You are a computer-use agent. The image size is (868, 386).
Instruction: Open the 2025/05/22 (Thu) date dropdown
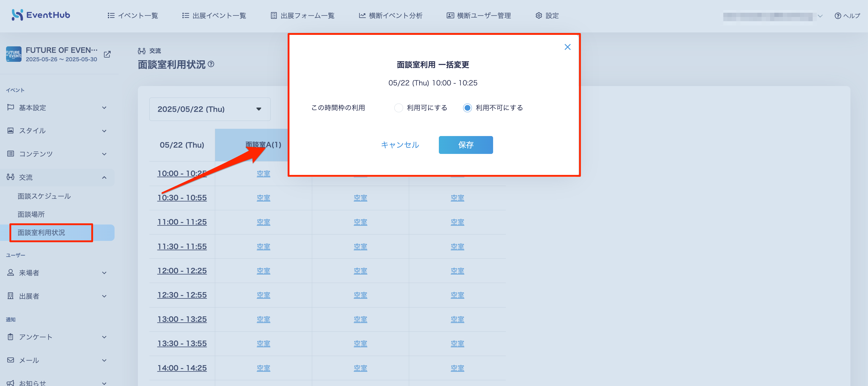[210, 109]
